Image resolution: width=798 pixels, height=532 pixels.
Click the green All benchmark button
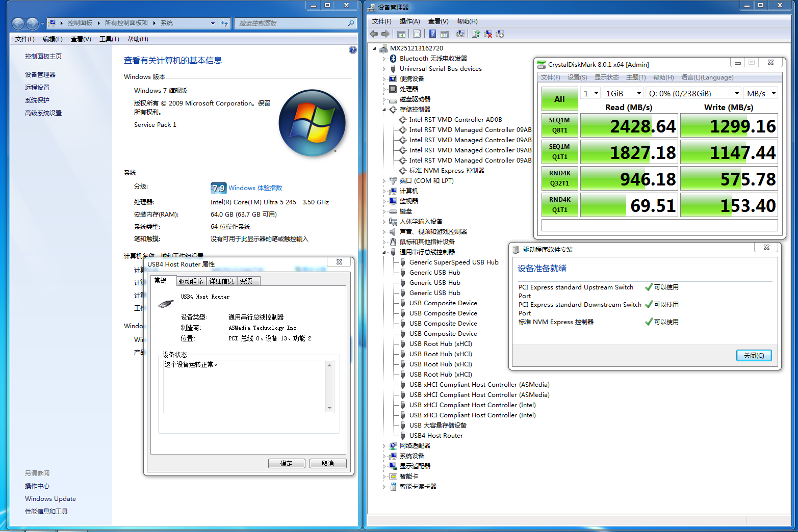[559, 99]
